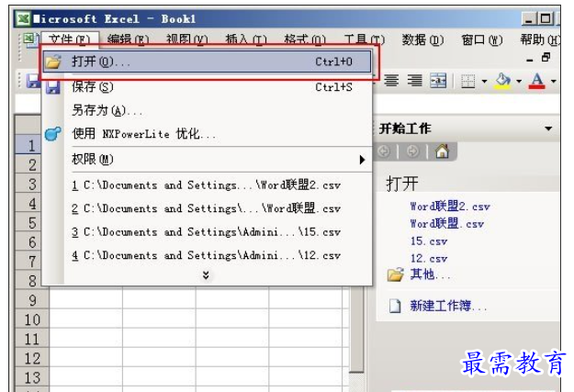Click the Excel icon in title bar
Image resolution: width=574 pixels, height=392 pixels.
pos(23,18)
